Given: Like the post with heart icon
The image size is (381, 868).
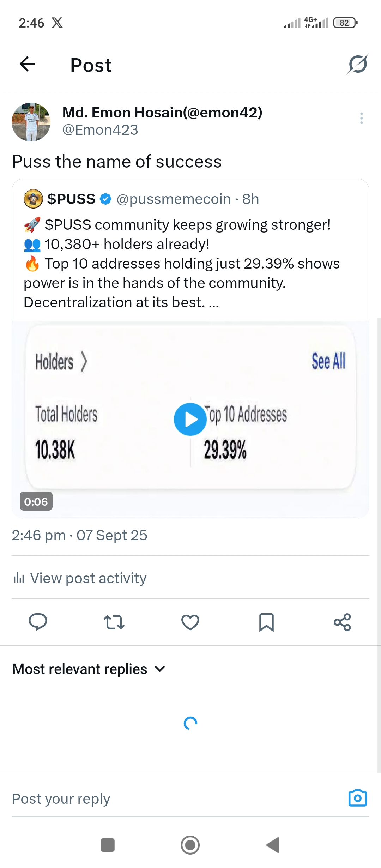Looking at the screenshot, I should click(190, 622).
